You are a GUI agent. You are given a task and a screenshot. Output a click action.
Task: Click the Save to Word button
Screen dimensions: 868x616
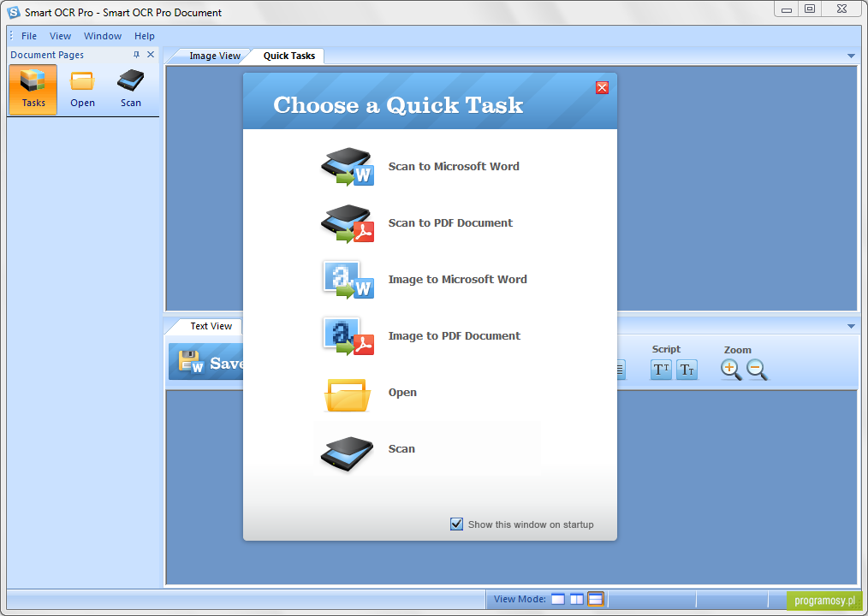[x=206, y=361]
